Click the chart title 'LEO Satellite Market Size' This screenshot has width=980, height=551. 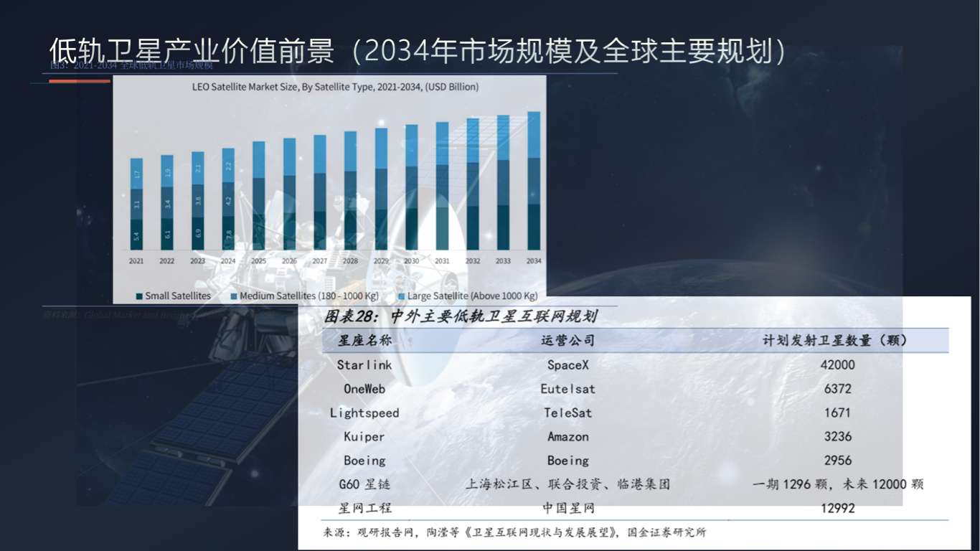(x=335, y=87)
